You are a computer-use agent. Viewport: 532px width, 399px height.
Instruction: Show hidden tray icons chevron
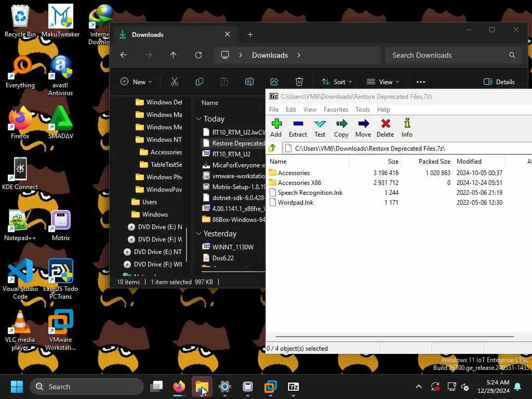tap(419, 387)
